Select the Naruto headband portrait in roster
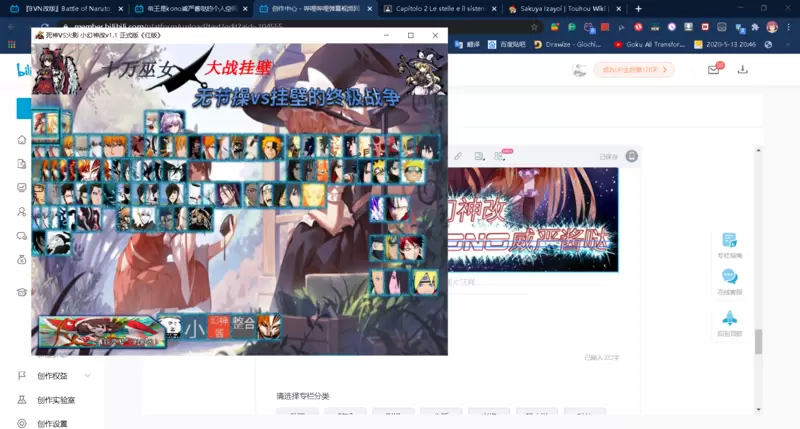800x429 pixels. click(x=413, y=171)
